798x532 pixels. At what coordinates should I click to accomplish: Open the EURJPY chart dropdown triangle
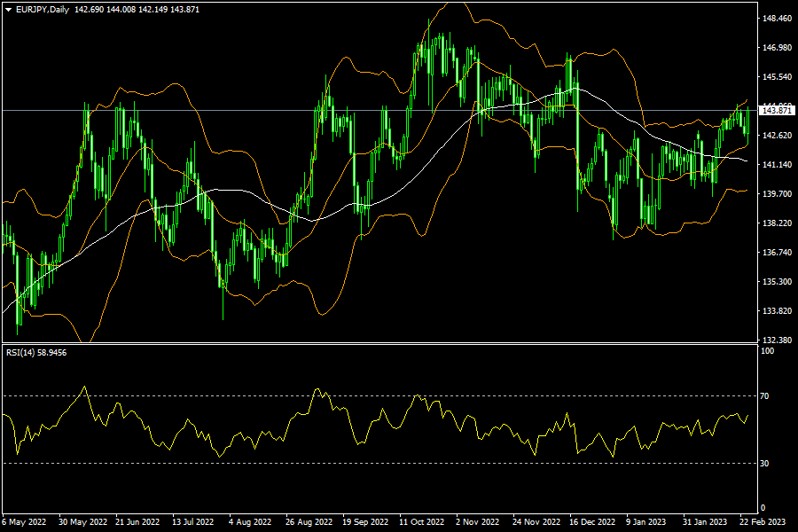coord(8,10)
